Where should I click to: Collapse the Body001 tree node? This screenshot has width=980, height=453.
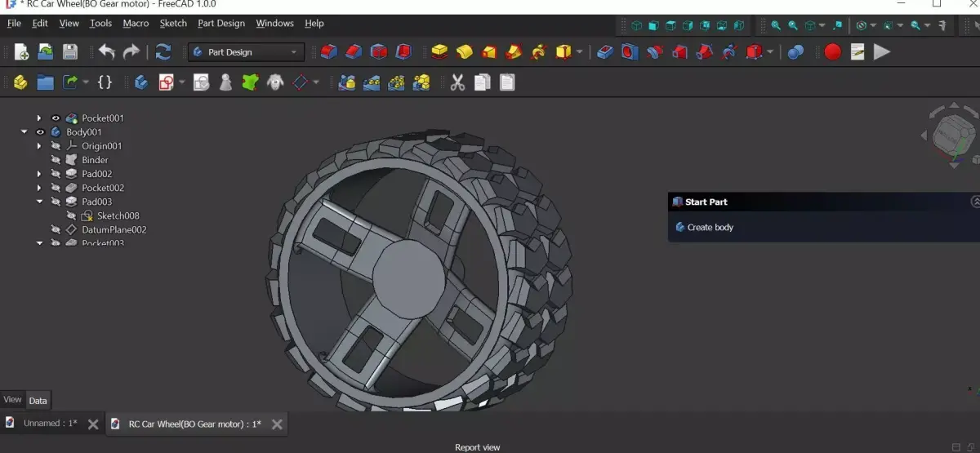[24, 132]
